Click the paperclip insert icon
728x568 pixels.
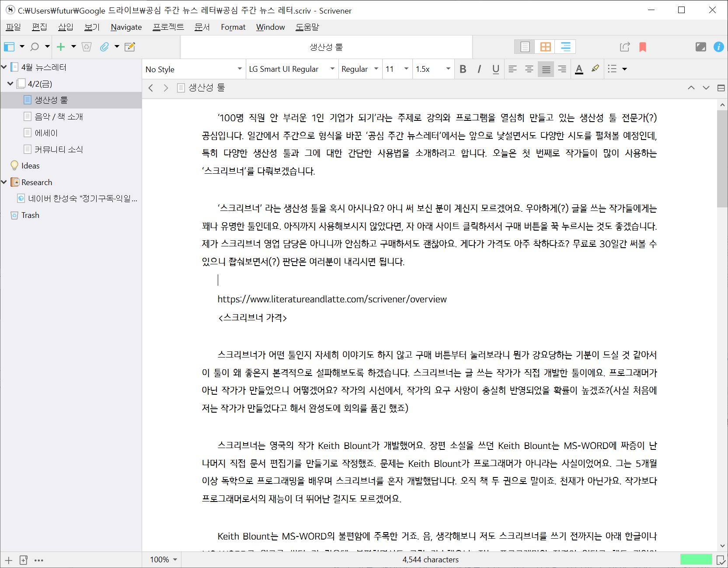coord(104,47)
